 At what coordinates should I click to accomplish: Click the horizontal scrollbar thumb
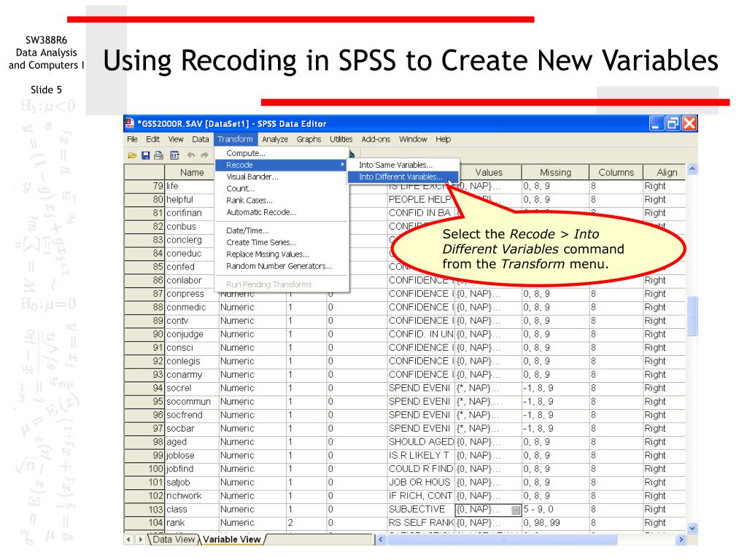coord(502,540)
